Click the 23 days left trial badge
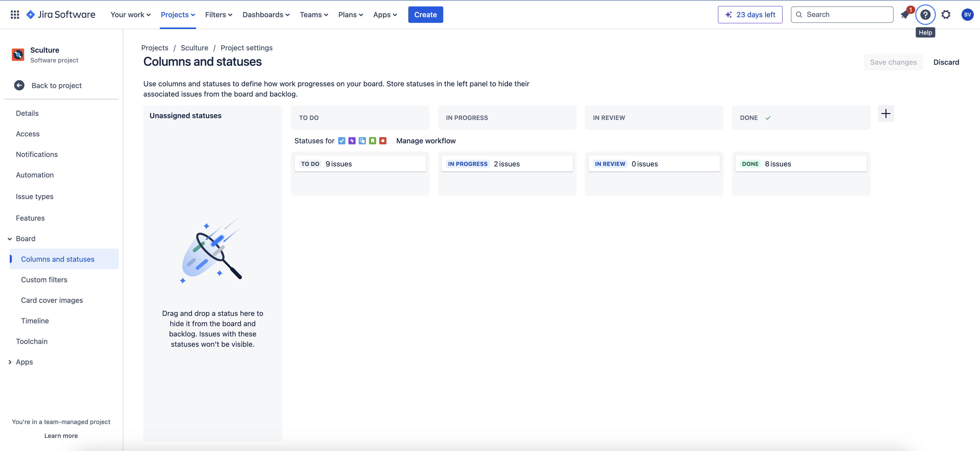 coord(750,14)
